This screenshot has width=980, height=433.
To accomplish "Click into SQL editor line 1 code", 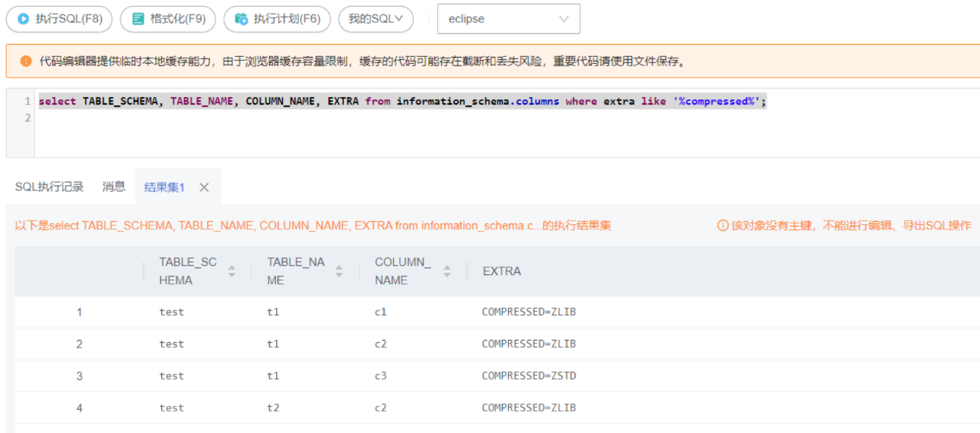I will [402, 102].
